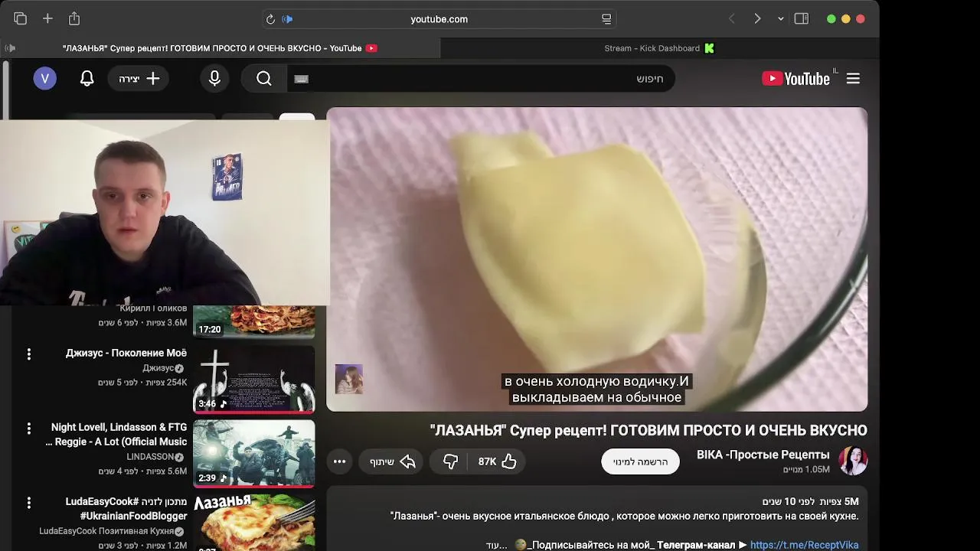Viewport: 980px width, 551px height.
Task: Open options for LudaEasyCook video
Action: (x=29, y=503)
